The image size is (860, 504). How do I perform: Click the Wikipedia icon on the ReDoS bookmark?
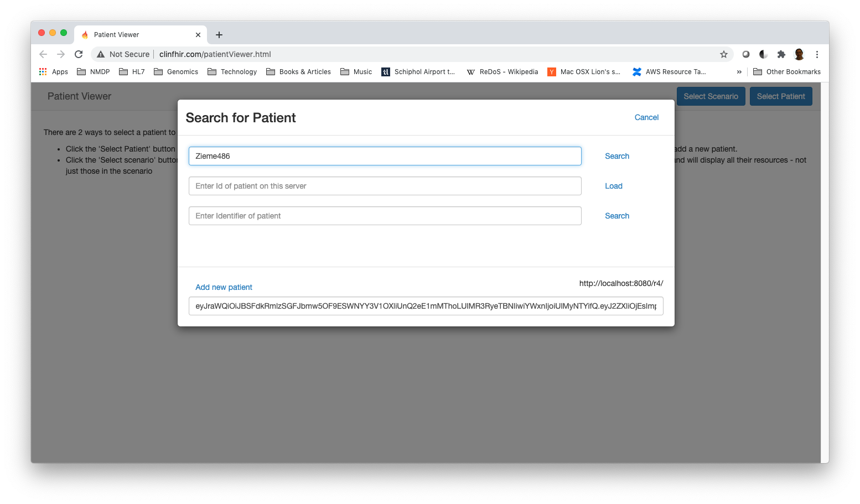point(470,71)
